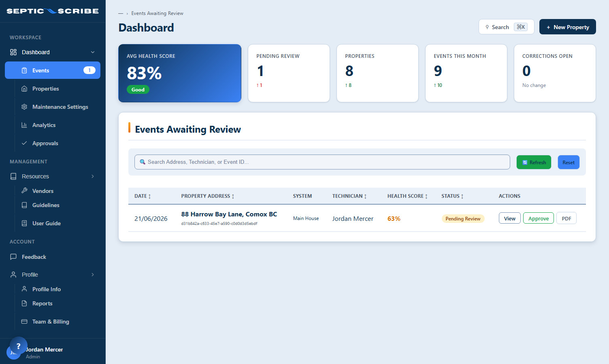Click the Analytics bar chart icon
This screenshot has height=364, width=609.
(x=24, y=125)
